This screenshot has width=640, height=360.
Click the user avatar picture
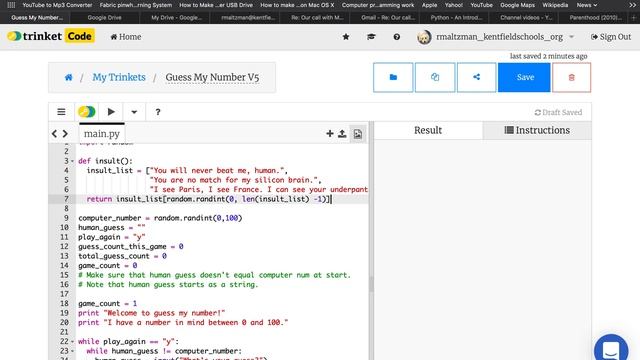pos(424,37)
